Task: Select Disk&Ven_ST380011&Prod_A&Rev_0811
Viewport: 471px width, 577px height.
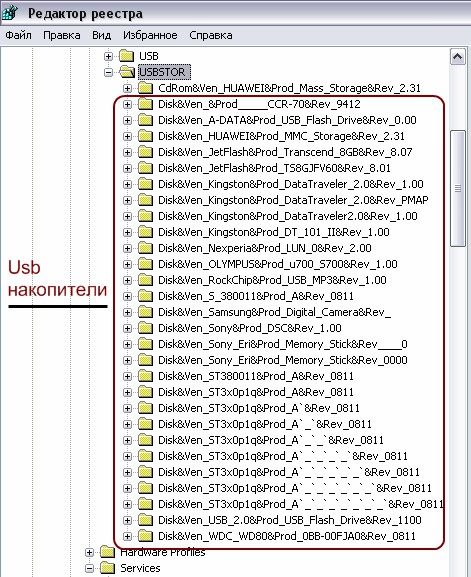Action: click(x=256, y=376)
